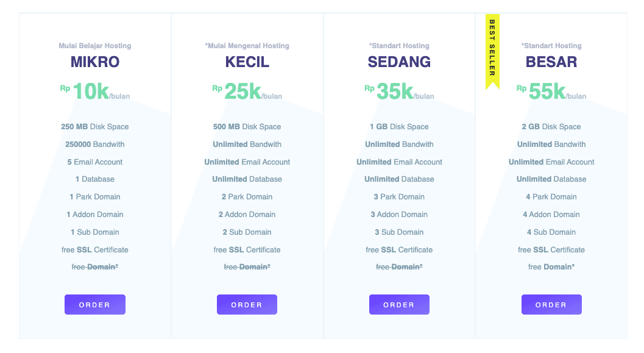Screen dimensions: 644x353
Task: Click Mulai Belajar Hosting subtitle
Action: pos(95,46)
